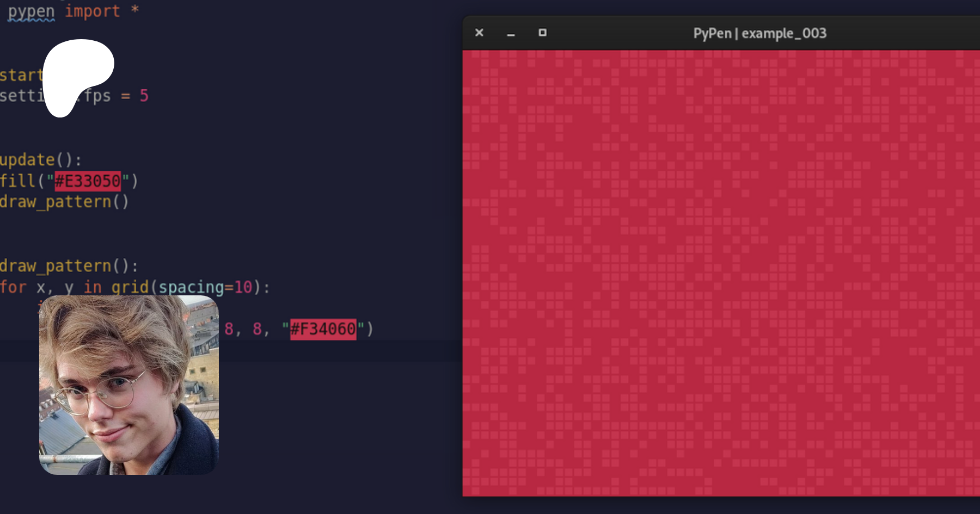Click the draw_pattern() call below fill
The image size is (980, 514).
pyautogui.click(x=64, y=202)
